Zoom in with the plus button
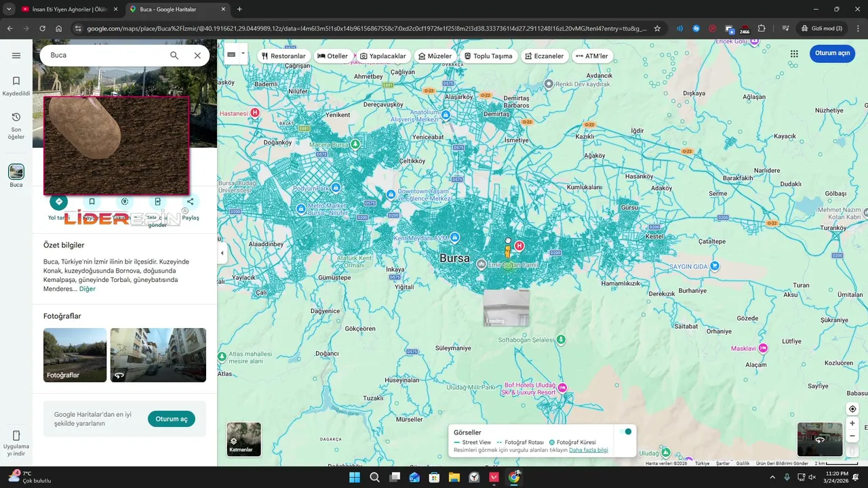868x488 pixels. pos(852,423)
